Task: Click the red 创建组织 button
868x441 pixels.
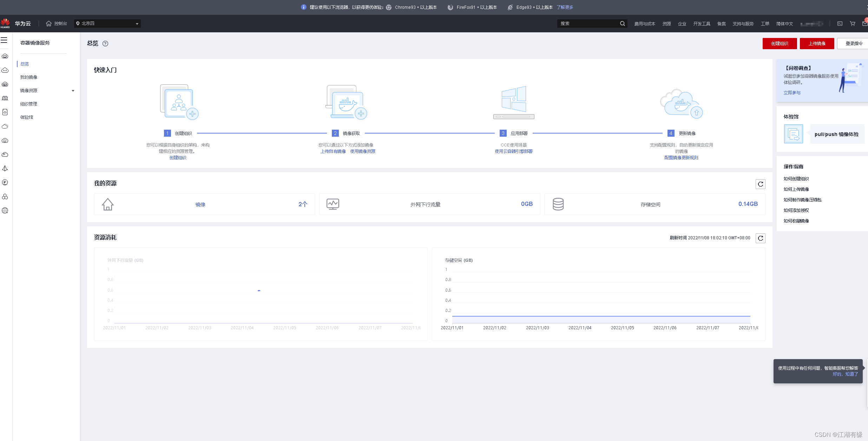Action: (780, 44)
